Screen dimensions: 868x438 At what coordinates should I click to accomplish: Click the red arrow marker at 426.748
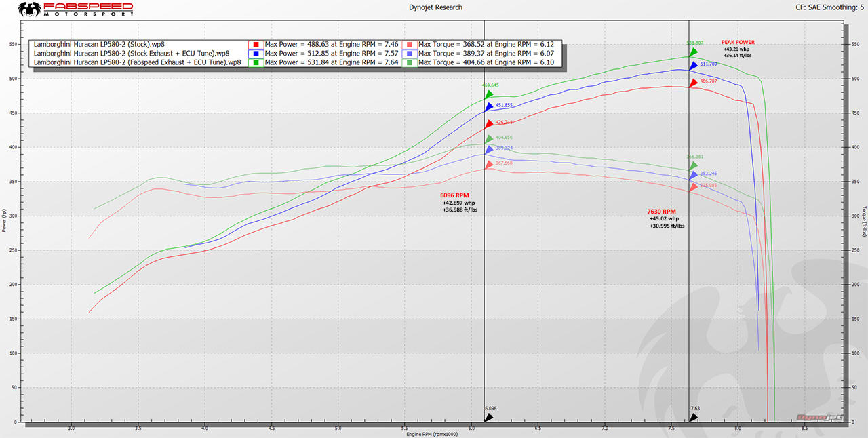point(489,123)
